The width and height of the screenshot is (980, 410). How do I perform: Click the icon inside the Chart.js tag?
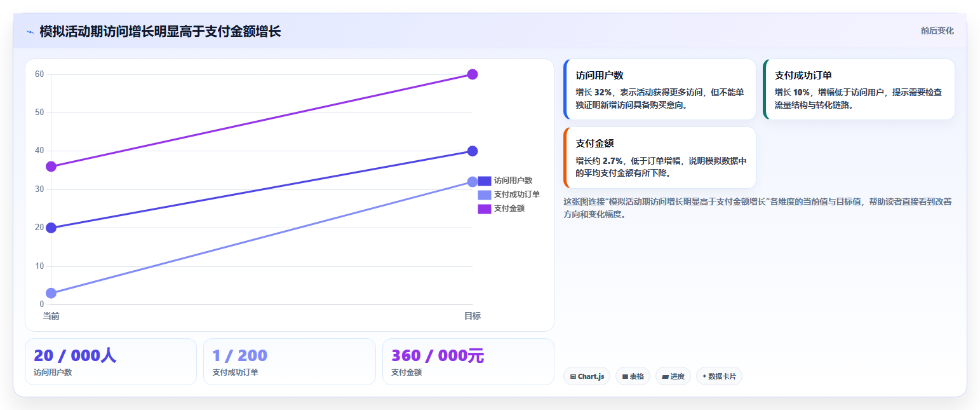click(x=573, y=377)
